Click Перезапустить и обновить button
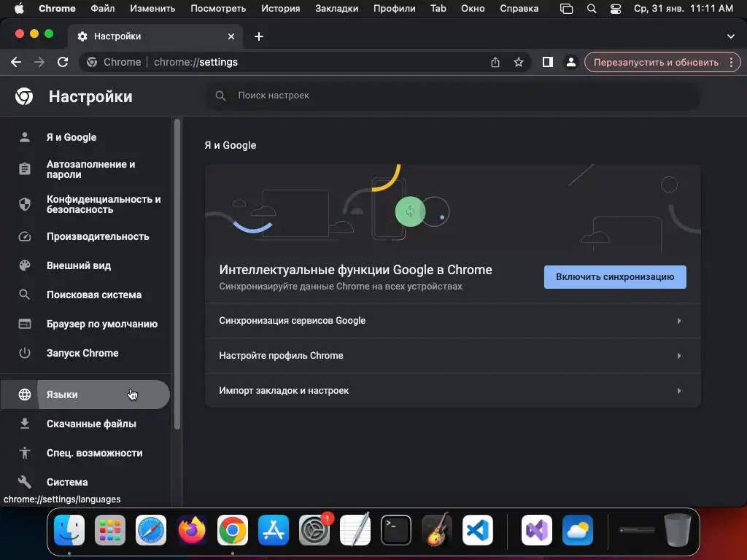This screenshot has height=560, width=747. coord(656,63)
